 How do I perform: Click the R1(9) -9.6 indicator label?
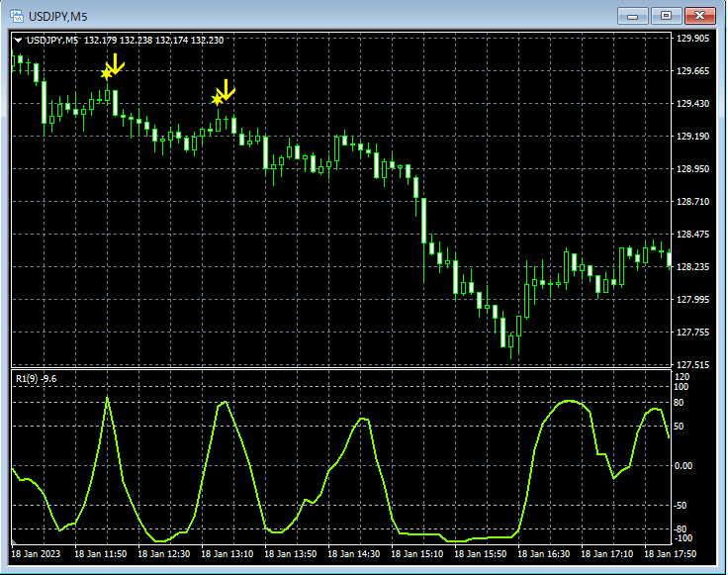click(37, 379)
